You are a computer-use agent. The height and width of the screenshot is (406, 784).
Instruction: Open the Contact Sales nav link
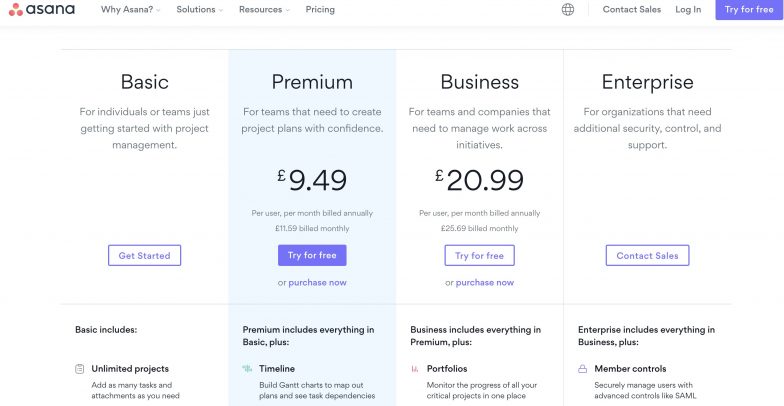[632, 10]
